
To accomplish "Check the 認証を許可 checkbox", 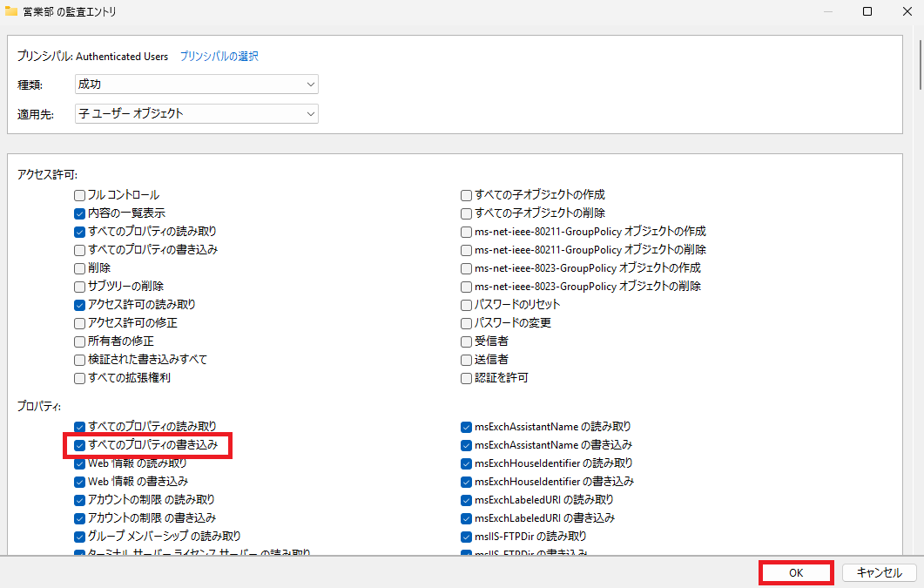I will [466, 378].
